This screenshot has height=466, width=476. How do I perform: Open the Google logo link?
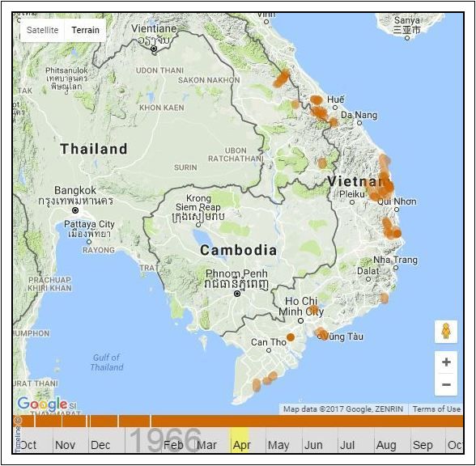tap(42, 404)
